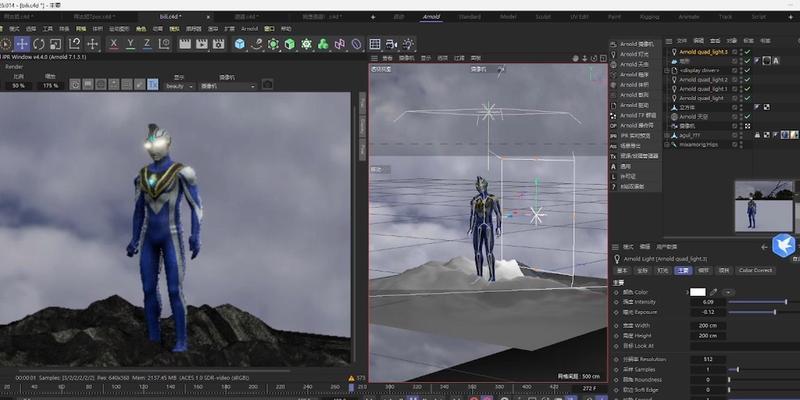Image resolution: width=800 pixels, height=400 pixels.
Task: Add a new document tab with plus
Action: 373,17
